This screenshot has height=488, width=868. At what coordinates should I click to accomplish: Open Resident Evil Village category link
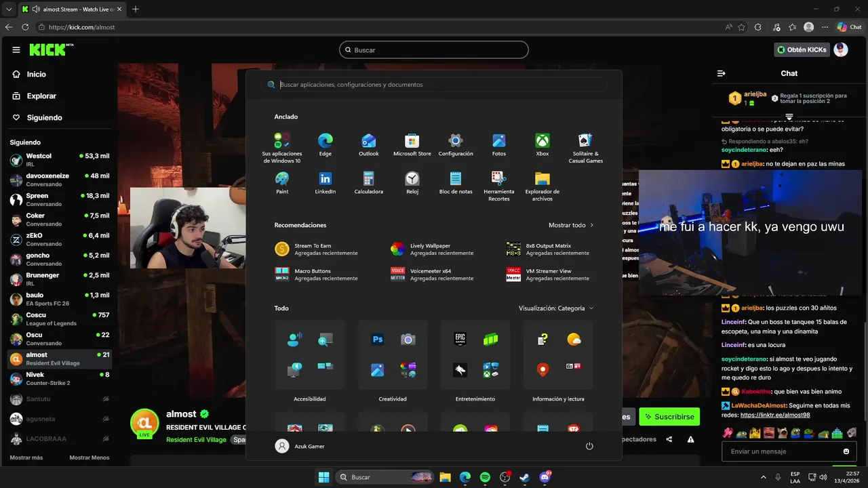coord(196,439)
